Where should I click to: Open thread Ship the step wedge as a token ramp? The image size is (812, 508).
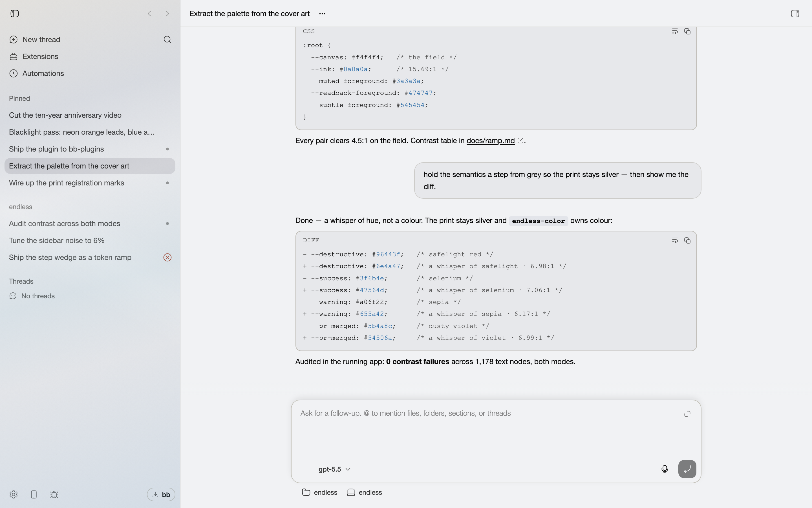(x=90, y=257)
